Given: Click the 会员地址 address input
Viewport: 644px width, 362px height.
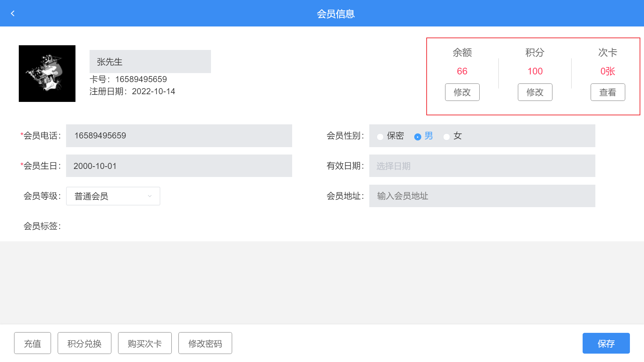Looking at the screenshot, I should pos(482,196).
